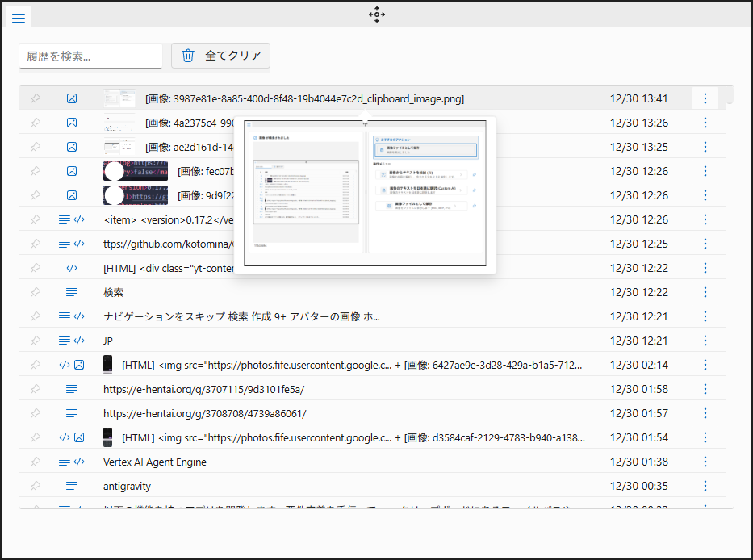Click the image icon on the fec07b entry

(72, 170)
